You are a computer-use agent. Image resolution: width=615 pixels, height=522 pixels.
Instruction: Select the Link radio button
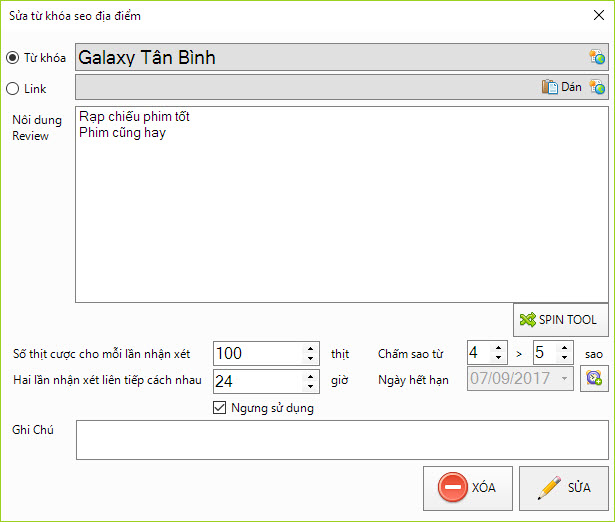pos(13,89)
